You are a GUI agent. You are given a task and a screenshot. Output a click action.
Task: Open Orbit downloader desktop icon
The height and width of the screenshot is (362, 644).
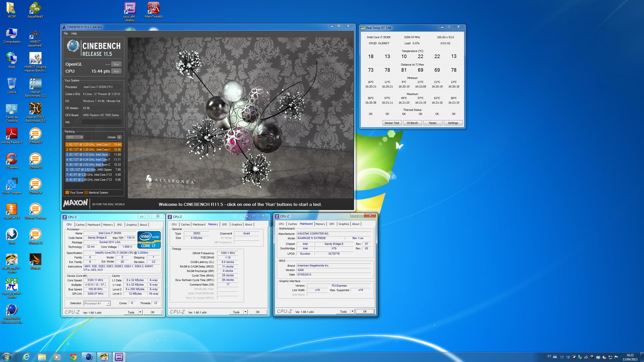(x=12, y=236)
